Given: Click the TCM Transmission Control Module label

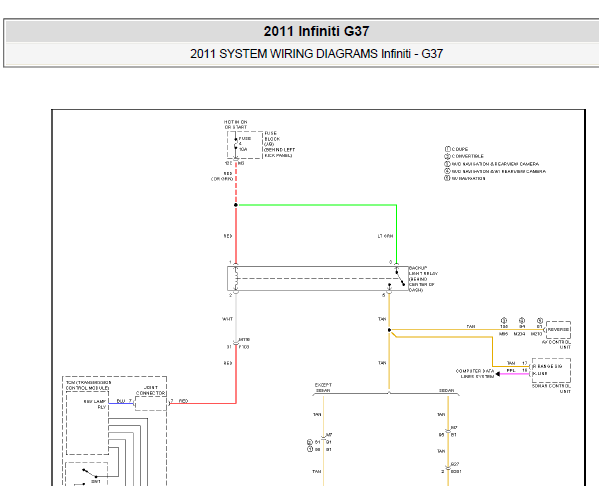Looking at the screenshot, I should coord(87,385).
